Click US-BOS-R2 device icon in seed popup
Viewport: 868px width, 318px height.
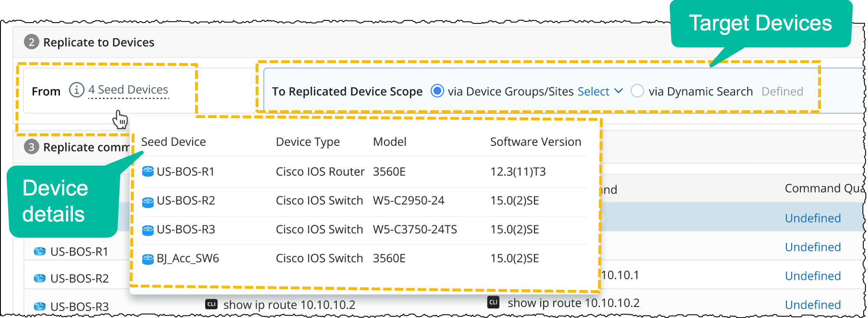(148, 202)
